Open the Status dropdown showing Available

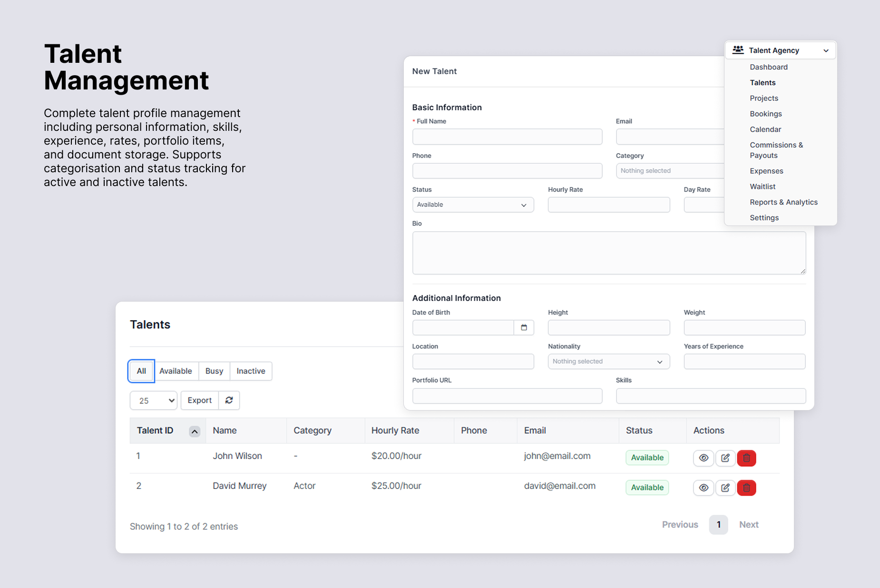tap(473, 205)
